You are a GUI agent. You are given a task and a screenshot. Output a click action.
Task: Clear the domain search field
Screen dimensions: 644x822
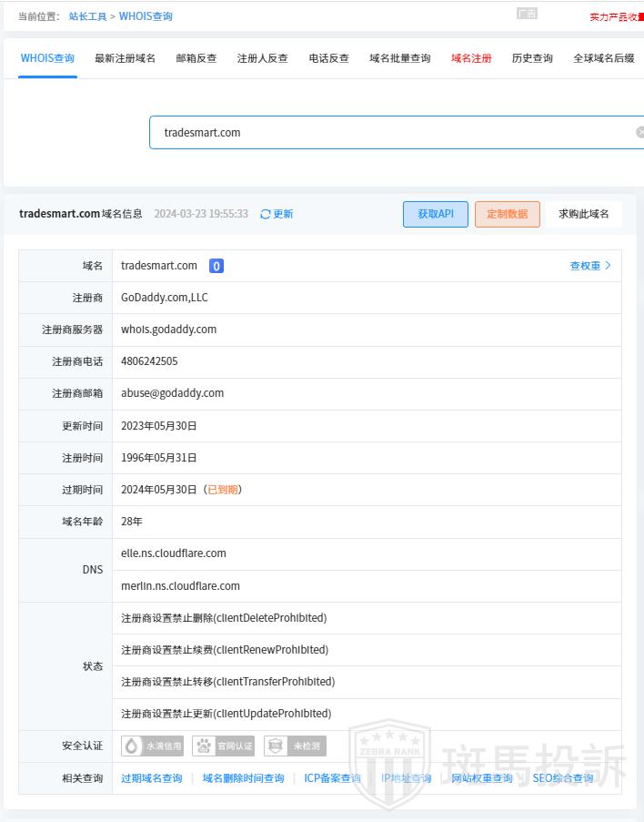639,132
